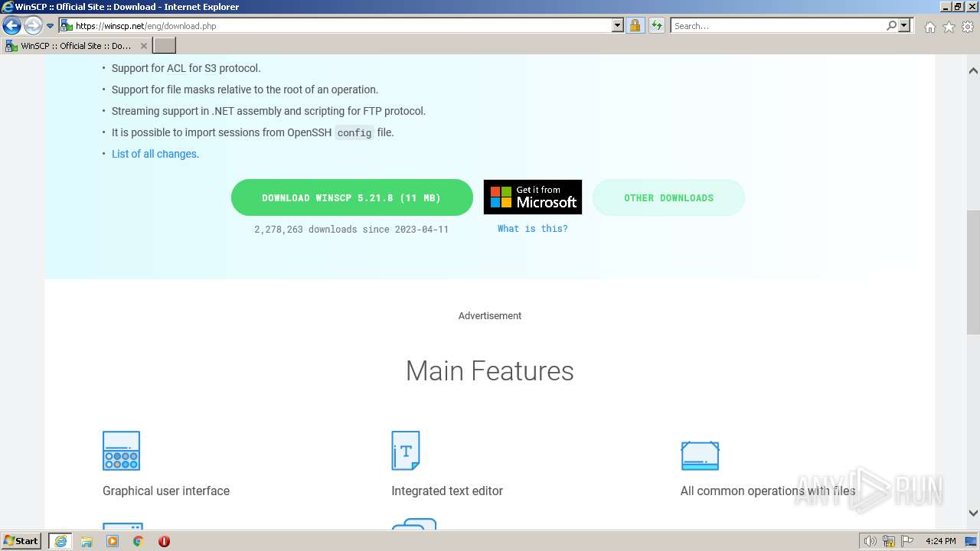Screen dimensions: 980x551
Task: Refresh the page using the refresh icon
Action: click(656, 25)
